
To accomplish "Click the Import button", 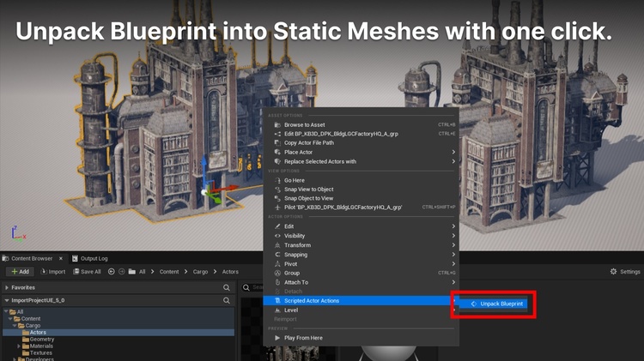I will point(52,272).
